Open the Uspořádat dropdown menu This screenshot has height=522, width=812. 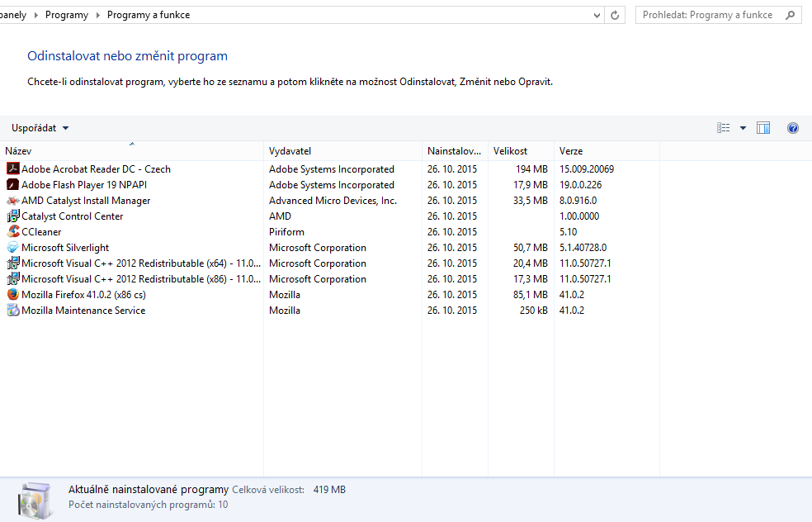point(40,128)
